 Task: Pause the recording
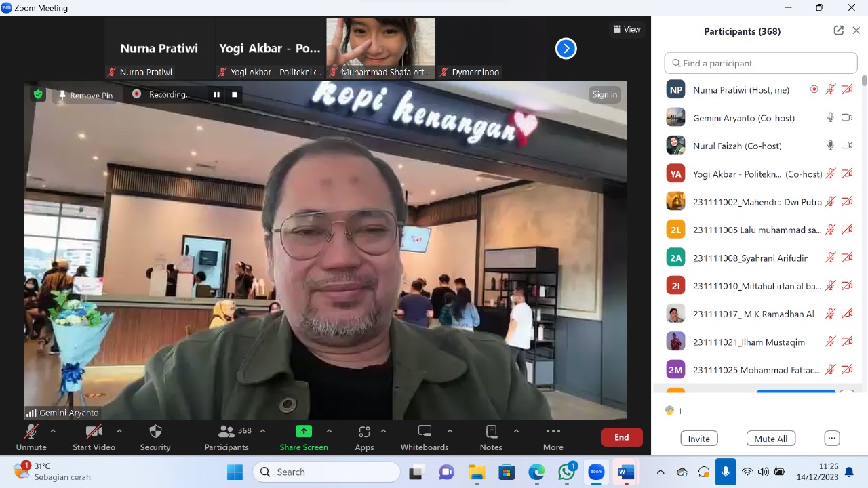(217, 95)
